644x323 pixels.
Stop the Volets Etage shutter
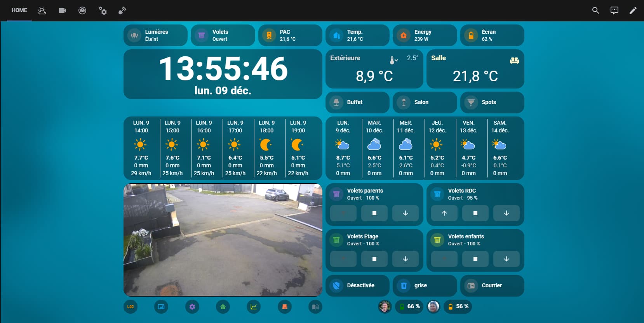click(x=374, y=259)
